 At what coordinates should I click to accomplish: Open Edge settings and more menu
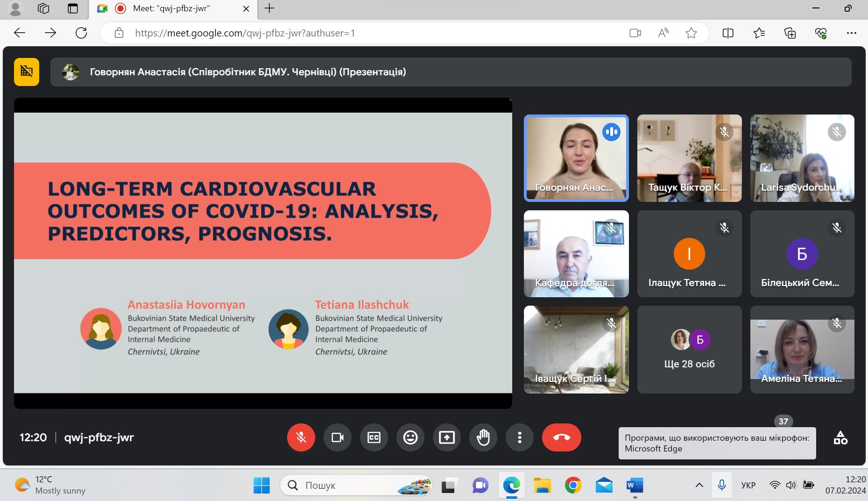pos(851,33)
